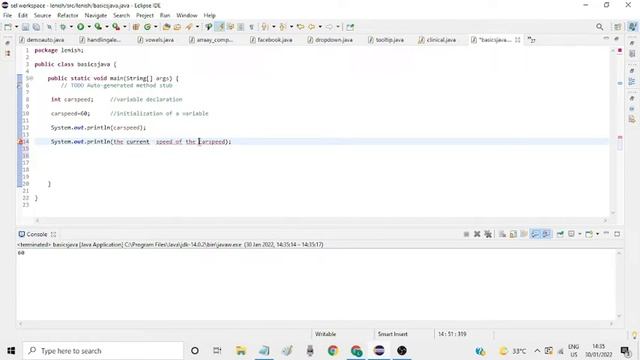Open the Coverage dropdown arrow
This screenshot has height=360, width=640.
click(107, 27)
